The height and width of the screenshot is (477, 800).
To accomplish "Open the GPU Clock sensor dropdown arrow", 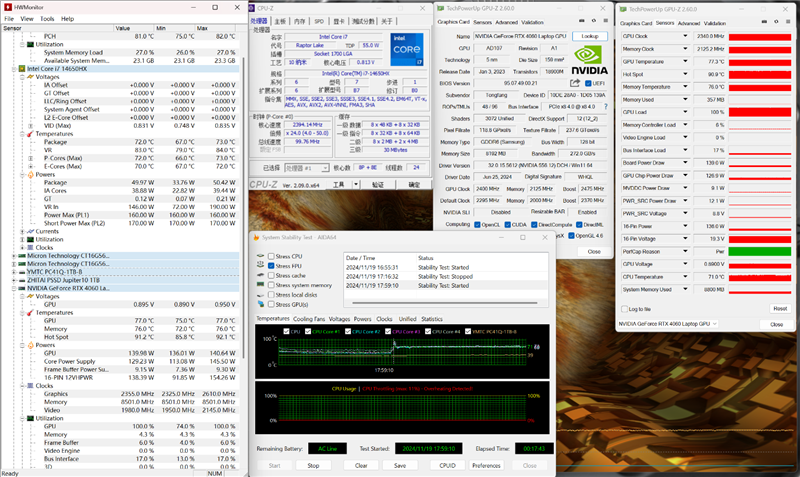I will tap(685, 36).
